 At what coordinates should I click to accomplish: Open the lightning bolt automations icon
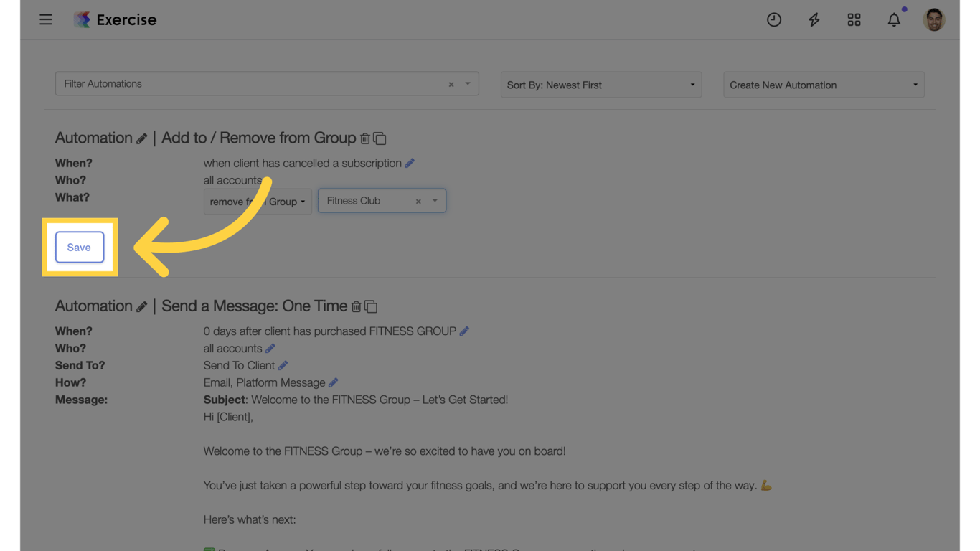pyautogui.click(x=814, y=19)
